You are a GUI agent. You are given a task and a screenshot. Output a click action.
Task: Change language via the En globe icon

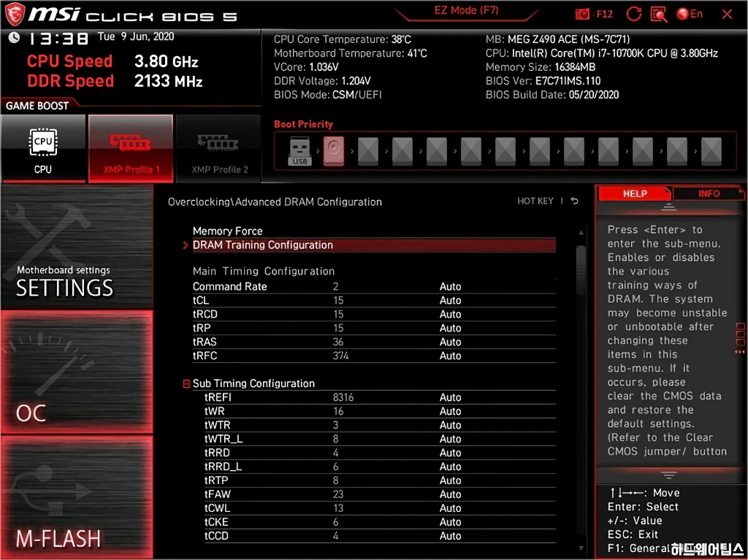click(x=690, y=14)
